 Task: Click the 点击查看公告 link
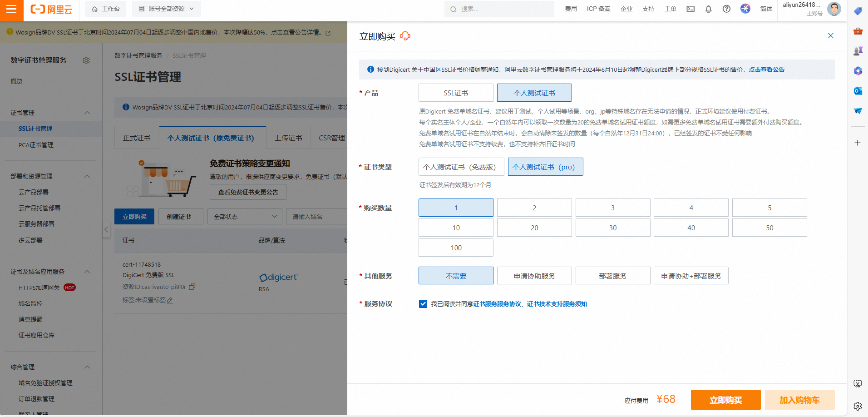coord(766,69)
